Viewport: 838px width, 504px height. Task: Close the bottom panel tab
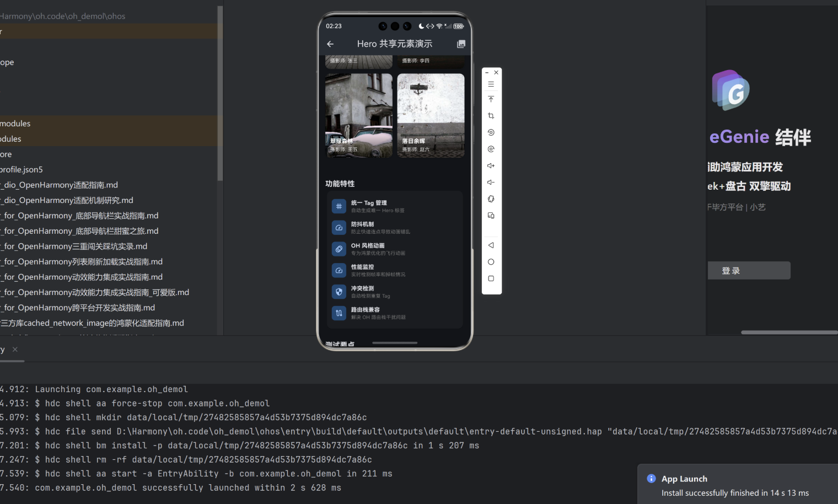click(15, 350)
